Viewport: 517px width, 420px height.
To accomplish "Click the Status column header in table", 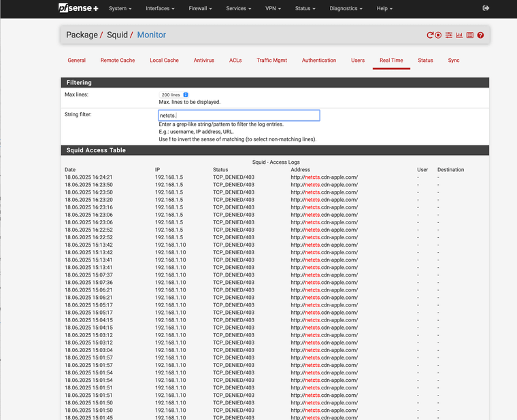I will coord(220,170).
